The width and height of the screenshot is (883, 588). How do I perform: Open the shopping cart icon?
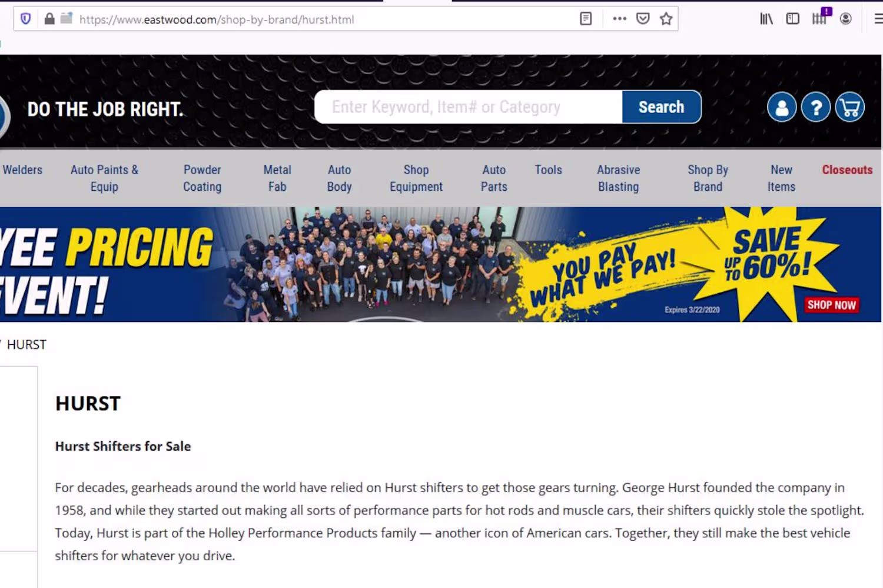[x=850, y=108]
